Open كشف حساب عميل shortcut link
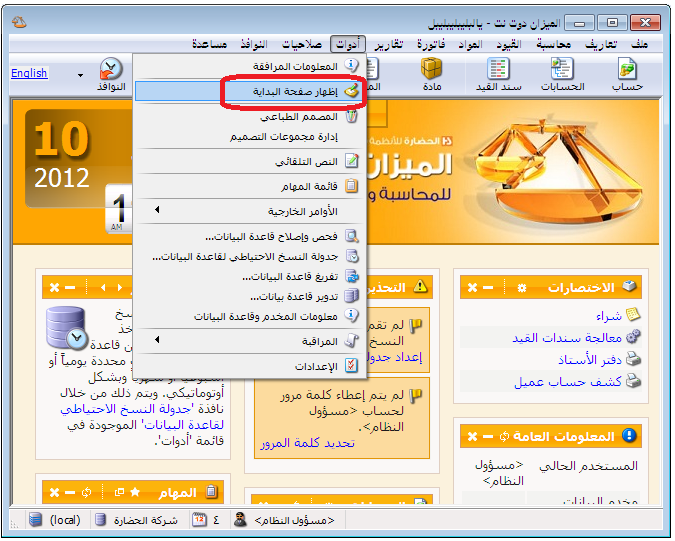 [568, 381]
